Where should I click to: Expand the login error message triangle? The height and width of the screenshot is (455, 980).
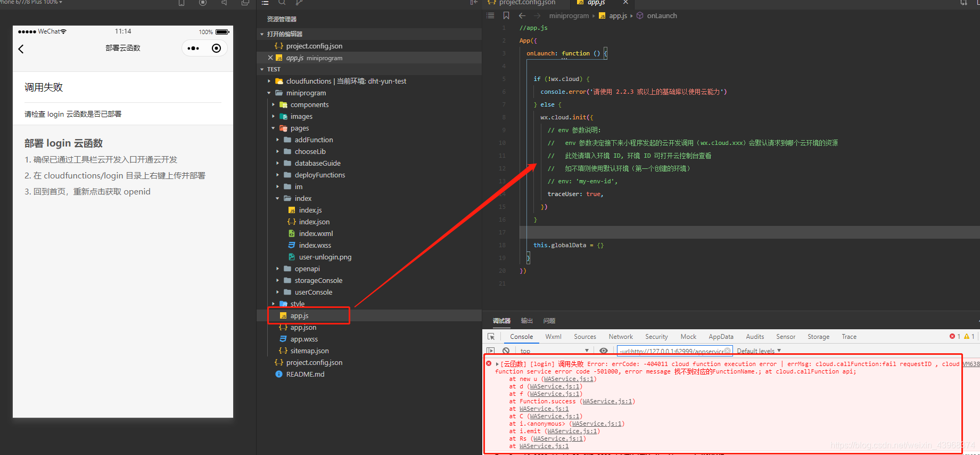click(x=497, y=364)
